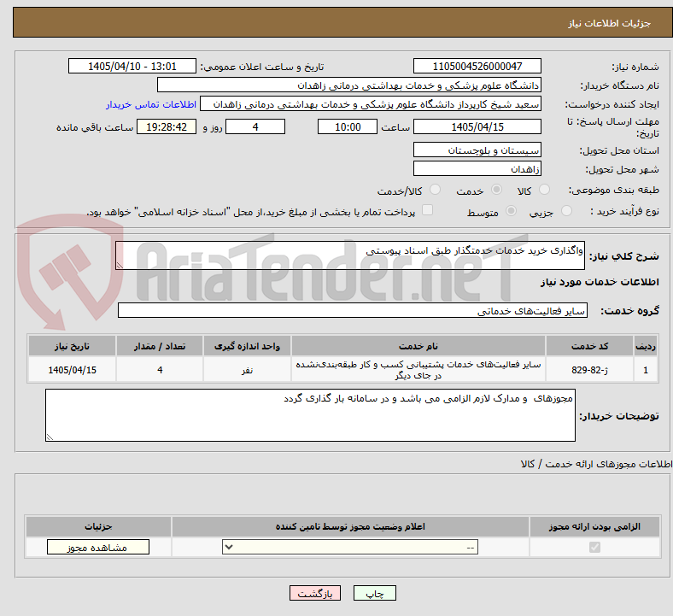673x616 pixels.
Task: Click the resize handle of need description
Action: point(120,266)
